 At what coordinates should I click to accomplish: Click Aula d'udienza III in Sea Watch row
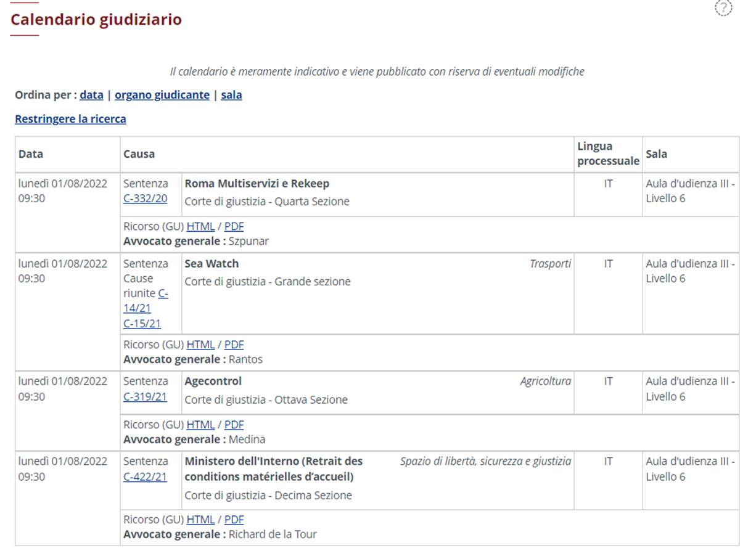pos(690,271)
